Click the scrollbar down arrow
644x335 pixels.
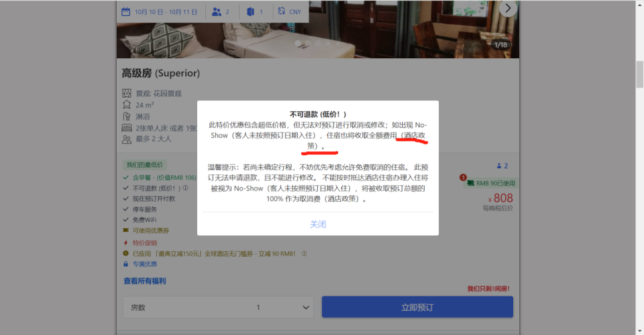point(639,330)
